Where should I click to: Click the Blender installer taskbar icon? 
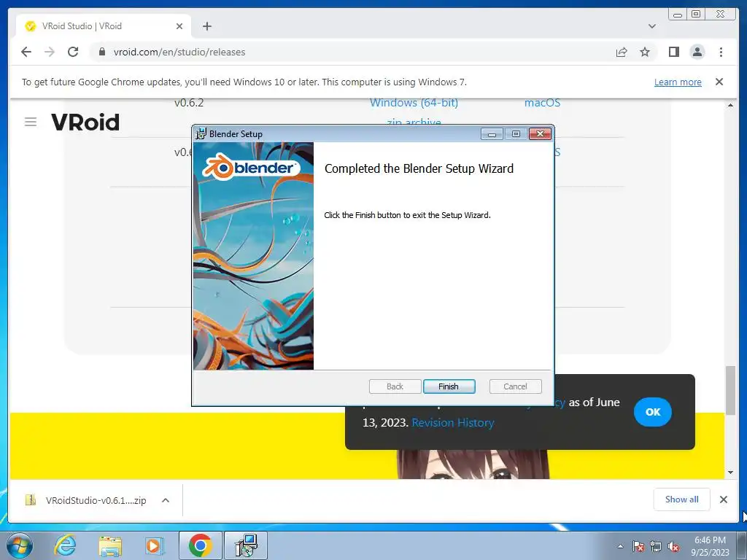pos(247,545)
